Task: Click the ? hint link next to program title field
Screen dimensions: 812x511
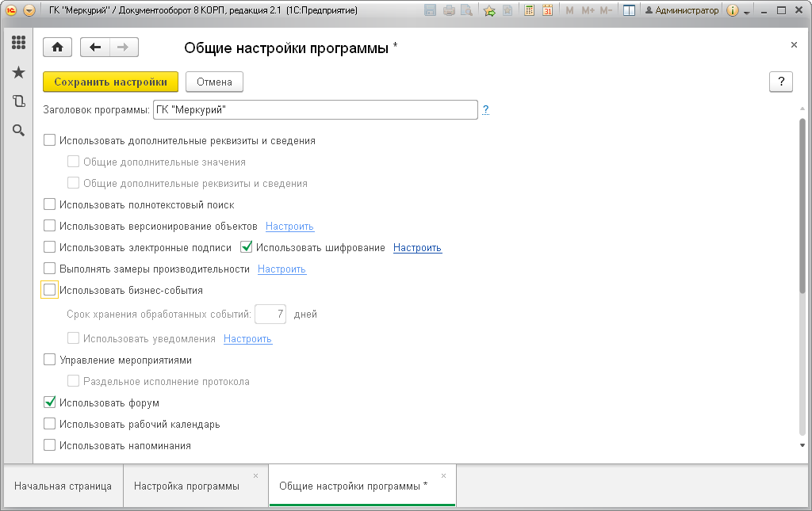Action: click(486, 109)
